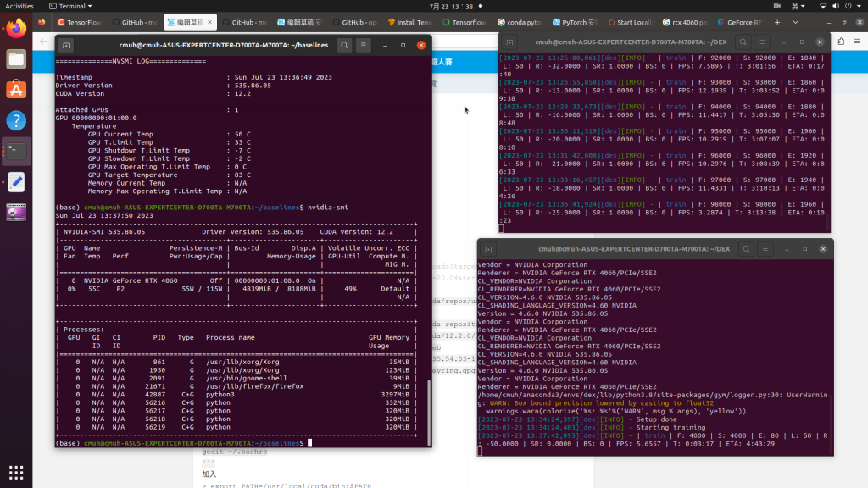
Task: Click 'Setup done' line in lower DEX terminal
Action: pyautogui.click(x=577, y=419)
